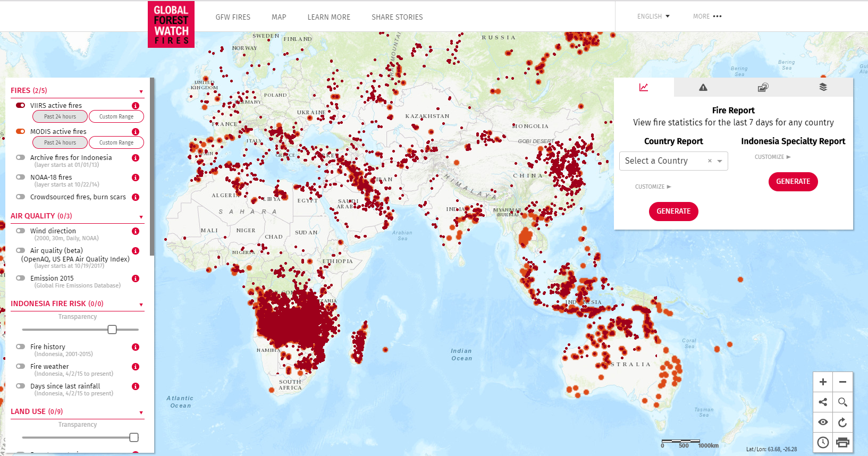Enable Crowdsourced fires, burn scars layer
Viewport: 868px width, 456px height.
pos(21,197)
